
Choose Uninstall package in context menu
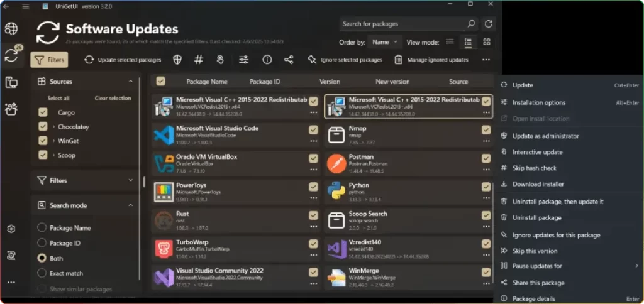pos(570,217)
